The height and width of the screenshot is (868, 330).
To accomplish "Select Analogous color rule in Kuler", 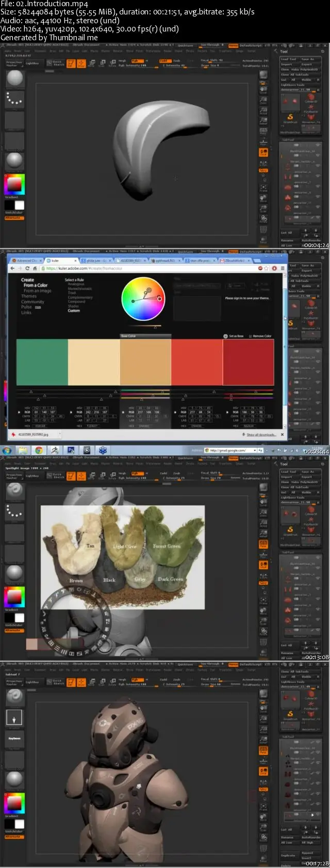I will pyautogui.click(x=76, y=284).
